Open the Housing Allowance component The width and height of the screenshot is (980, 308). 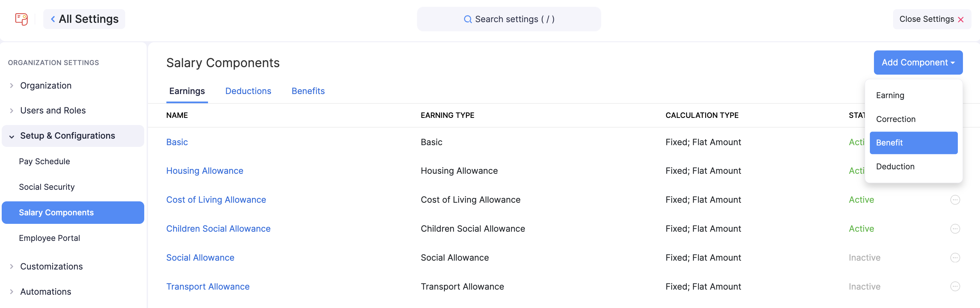[x=205, y=171]
